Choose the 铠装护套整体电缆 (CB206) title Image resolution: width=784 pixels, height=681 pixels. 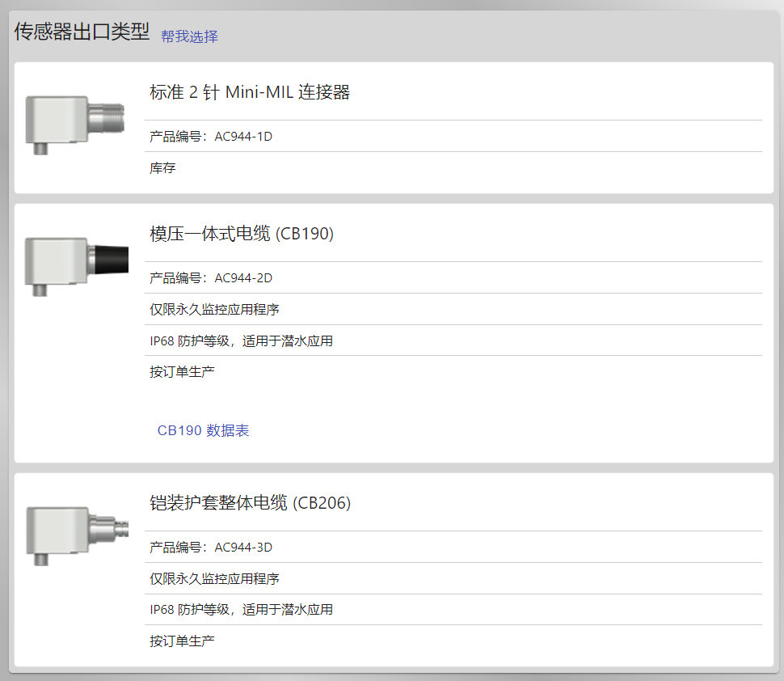[x=250, y=503]
